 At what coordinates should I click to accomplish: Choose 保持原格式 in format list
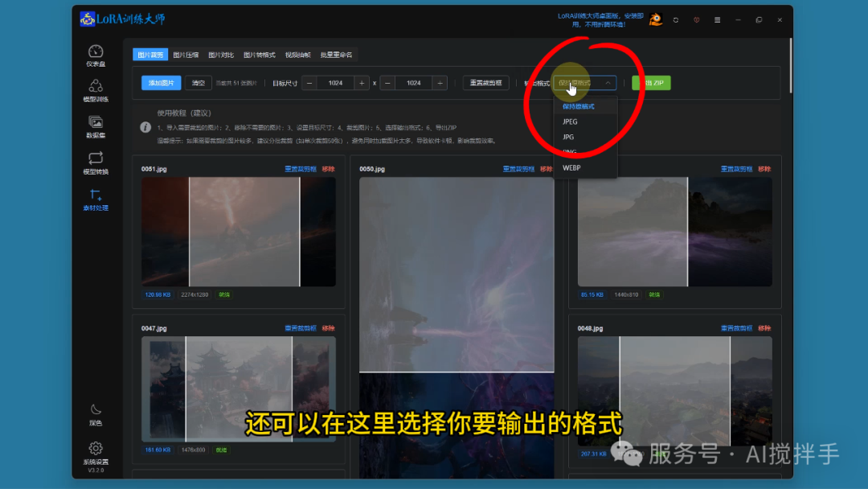586,106
